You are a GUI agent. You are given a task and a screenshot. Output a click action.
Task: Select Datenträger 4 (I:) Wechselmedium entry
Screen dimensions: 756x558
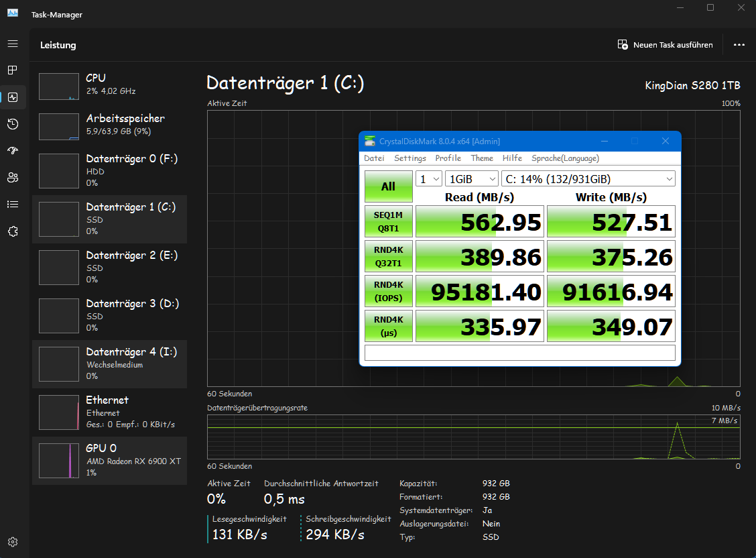(109, 364)
